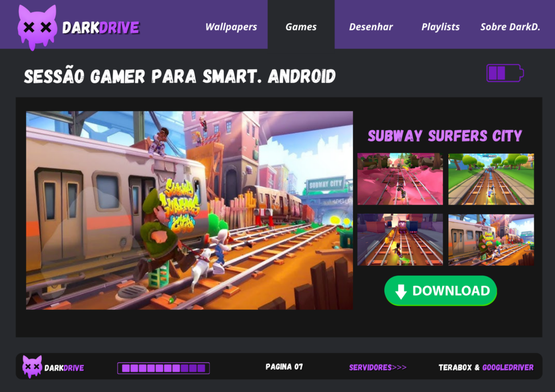555x392 pixels.
Task: Open the pink forest track thumbnail
Action: click(x=400, y=179)
